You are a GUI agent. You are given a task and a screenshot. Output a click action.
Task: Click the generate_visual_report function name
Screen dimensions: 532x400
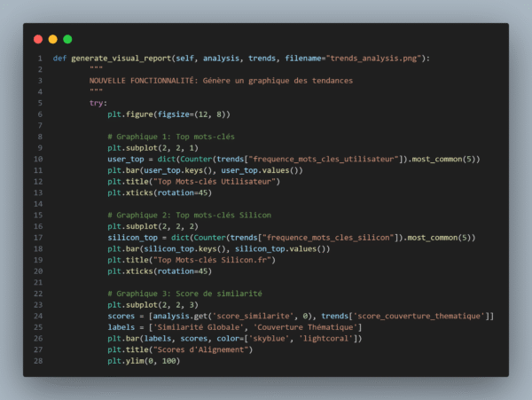click(x=121, y=59)
